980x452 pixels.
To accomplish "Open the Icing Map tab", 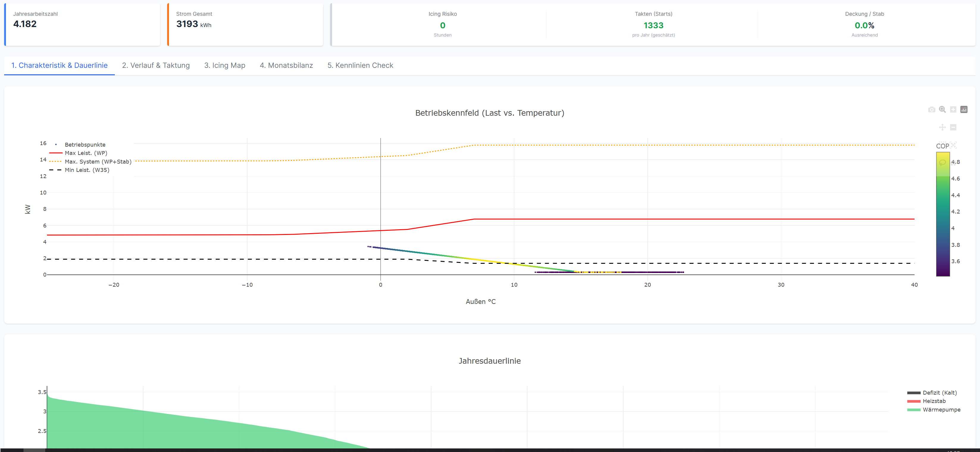I will coord(224,65).
